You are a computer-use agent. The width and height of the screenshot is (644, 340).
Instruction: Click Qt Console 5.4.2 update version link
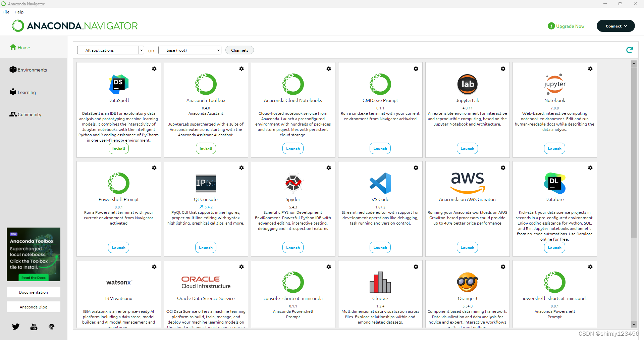click(206, 207)
